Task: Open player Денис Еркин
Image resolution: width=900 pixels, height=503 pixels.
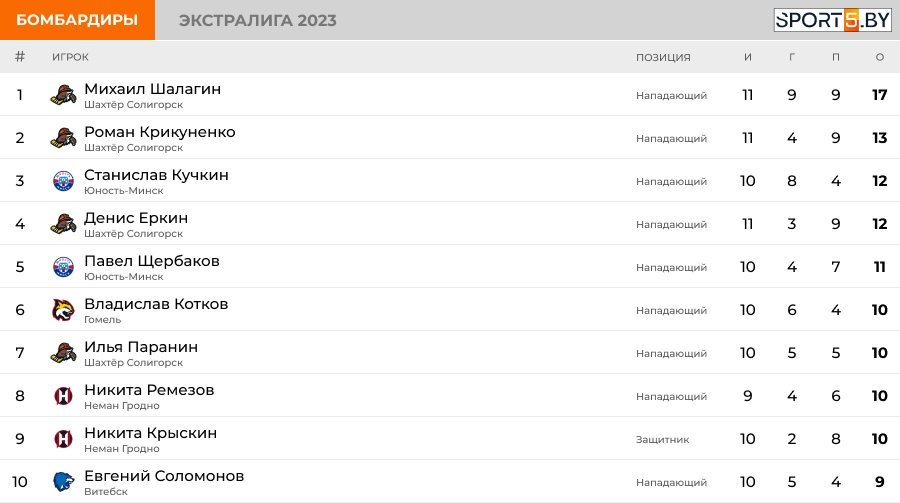Action: 136,218
